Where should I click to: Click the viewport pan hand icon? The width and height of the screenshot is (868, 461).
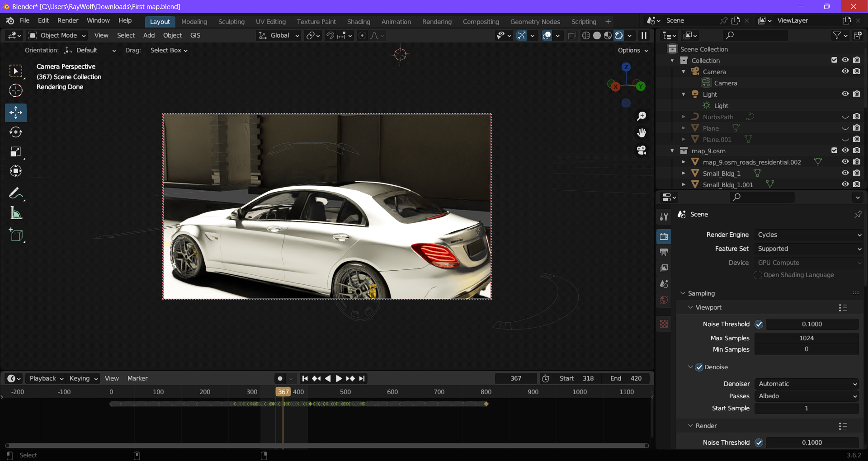pyautogui.click(x=642, y=133)
